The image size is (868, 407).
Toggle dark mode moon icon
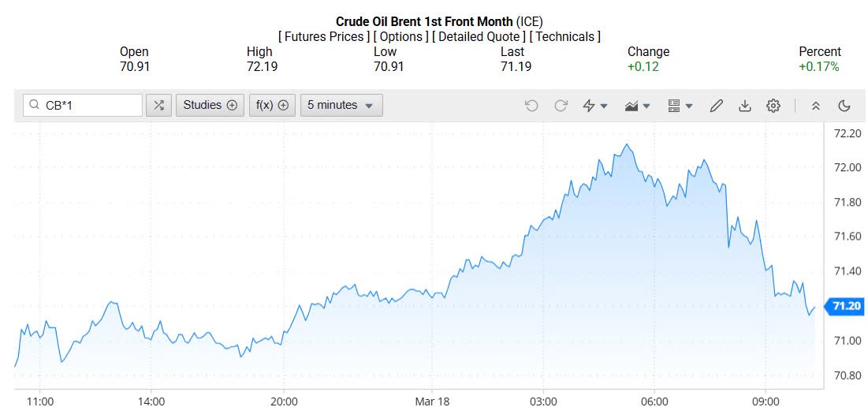tap(844, 106)
